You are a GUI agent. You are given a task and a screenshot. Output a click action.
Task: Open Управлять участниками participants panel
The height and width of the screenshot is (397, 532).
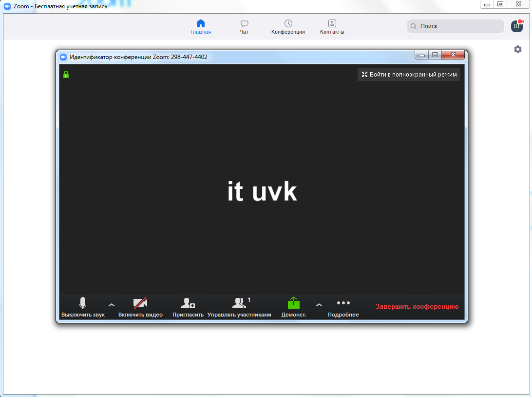click(239, 304)
